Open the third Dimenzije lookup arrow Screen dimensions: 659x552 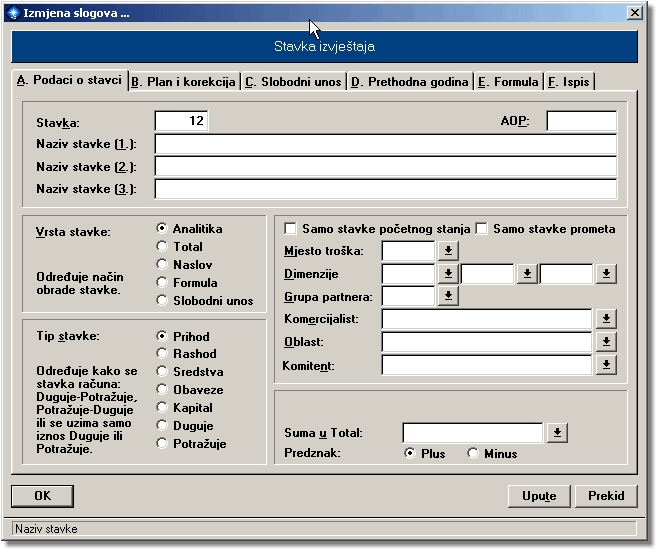pos(605,273)
